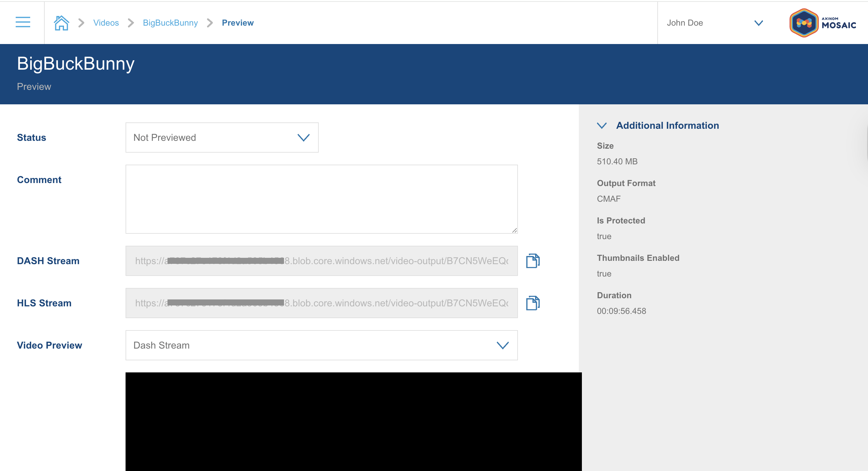The height and width of the screenshot is (471, 868).
Task: Collapse the Additional Information section
Action: (x=602, y=126)
